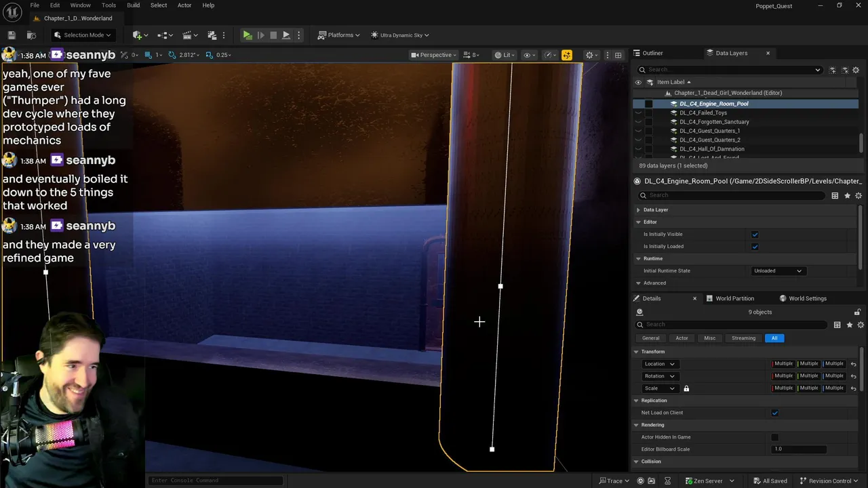Toggle DL_C4_Hall_Of_Damnation loaded checkbox
868x488 pixels.
point(648,149)
